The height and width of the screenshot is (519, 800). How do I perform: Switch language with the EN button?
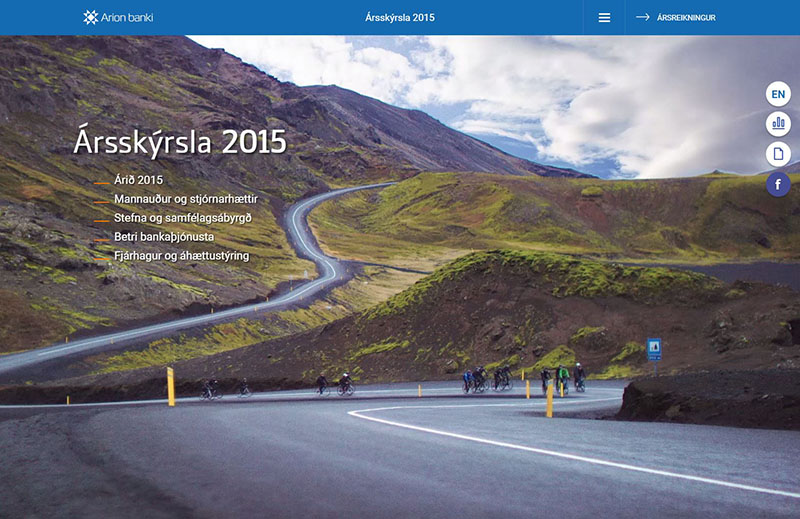pos(778,94)
